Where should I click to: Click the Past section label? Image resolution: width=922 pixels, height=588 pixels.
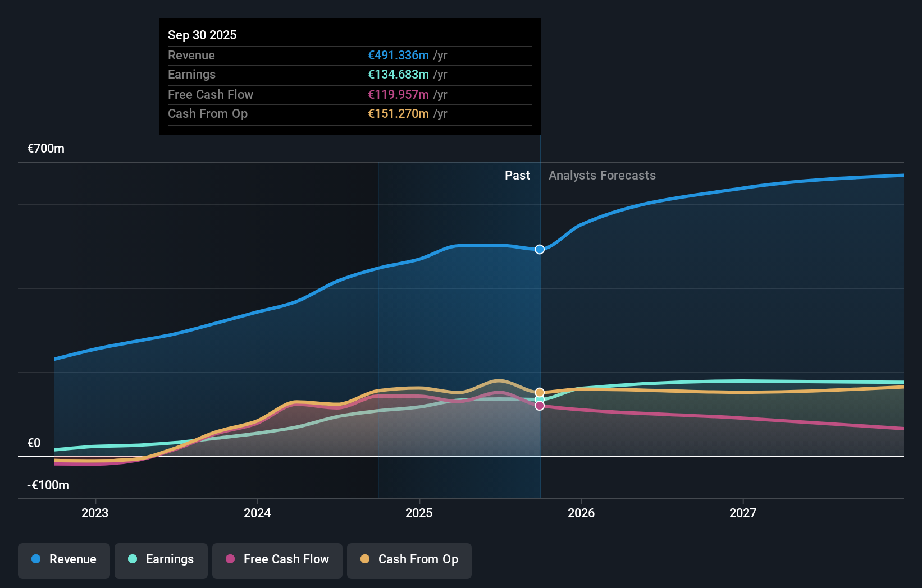pyautogui.click(x=517, y=175)
